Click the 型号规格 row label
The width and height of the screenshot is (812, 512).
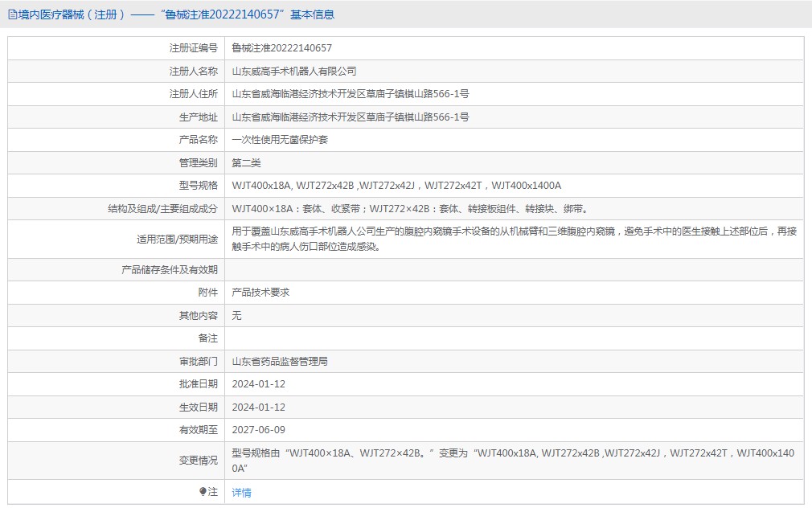pos(199,186)
